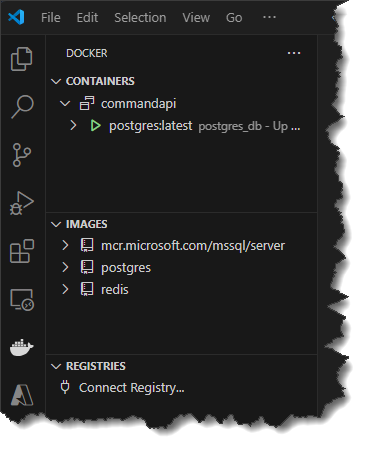Expand the postgres:latest container

[x=73, y=126]
